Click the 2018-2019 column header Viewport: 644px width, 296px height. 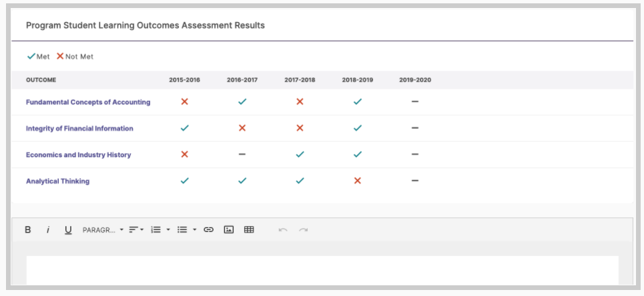pos(357,80)
